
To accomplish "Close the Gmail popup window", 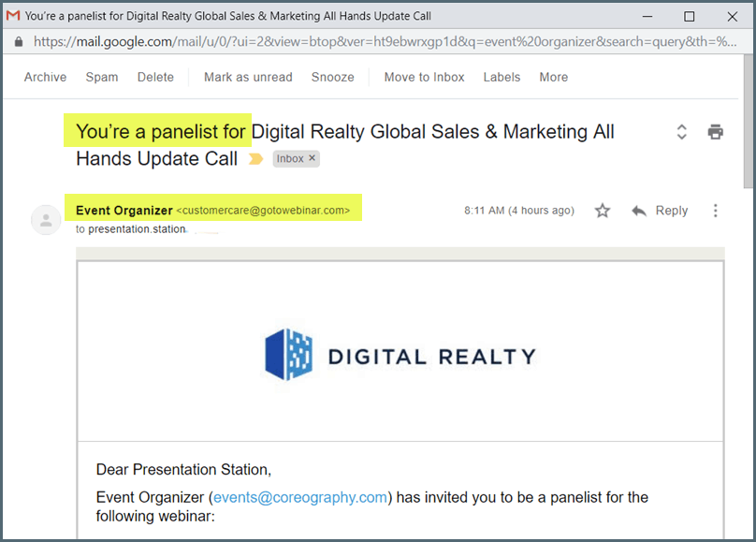I will (732, 17).
